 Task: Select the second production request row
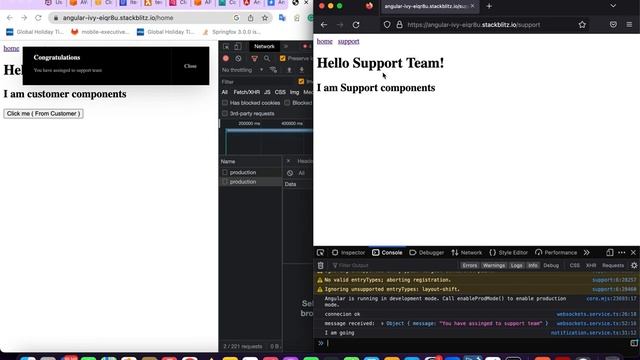pyautogui.click(x=250, y=182)
